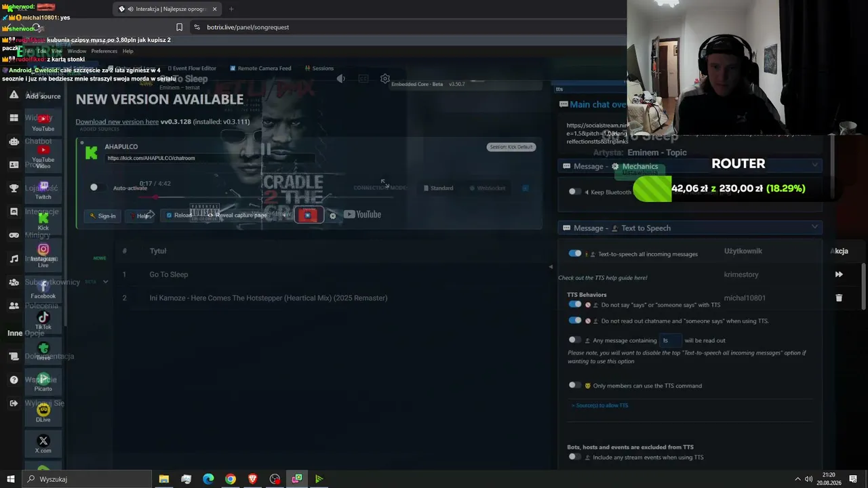Toggle captions with the player CC icon

363,79
